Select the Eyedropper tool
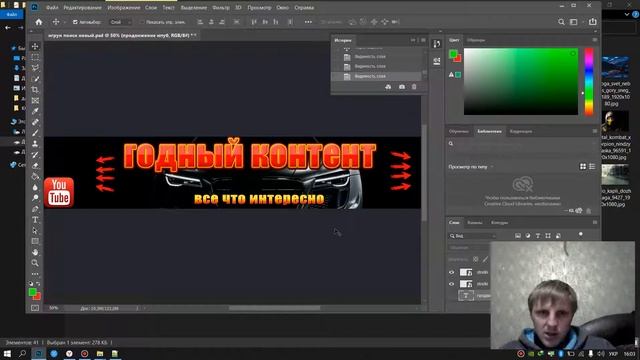Viewport: 640px width, 360px height. [x=35, y=111]
